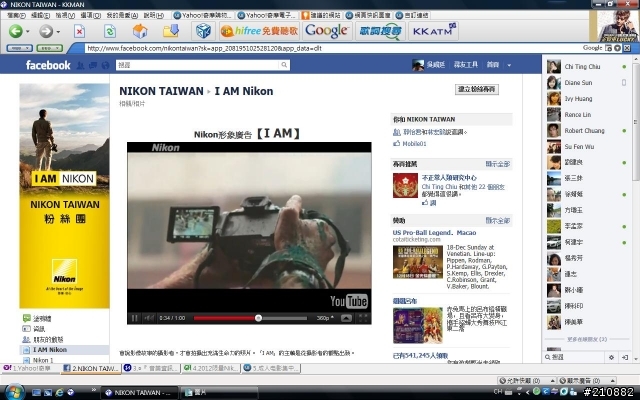Pause the Nikon YouTube video
640x400 pixels.
(x=134, y=318)
